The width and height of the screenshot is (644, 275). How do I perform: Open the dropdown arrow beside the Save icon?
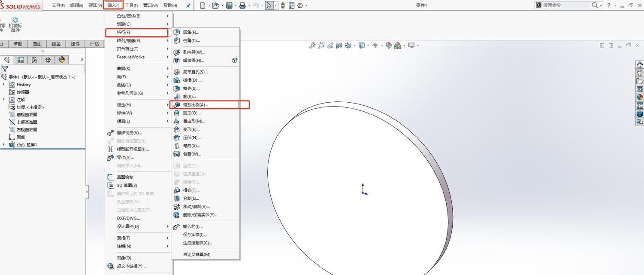point(235,5)
